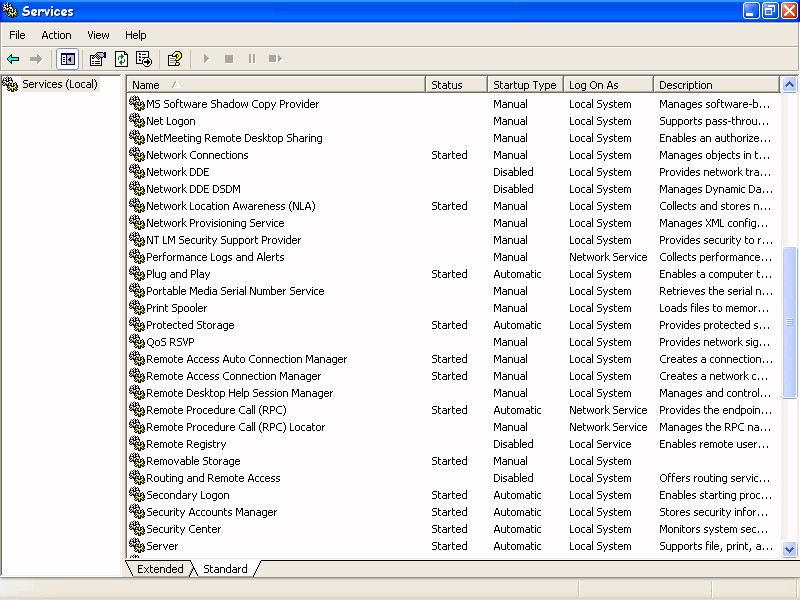
Task: Switch to the Standard tab
Action: (225, 569)
